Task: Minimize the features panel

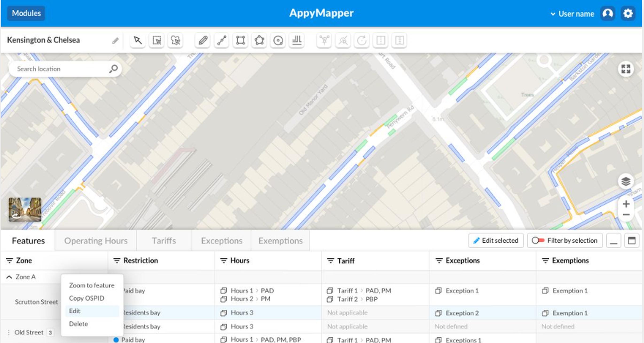Action: 613,240
